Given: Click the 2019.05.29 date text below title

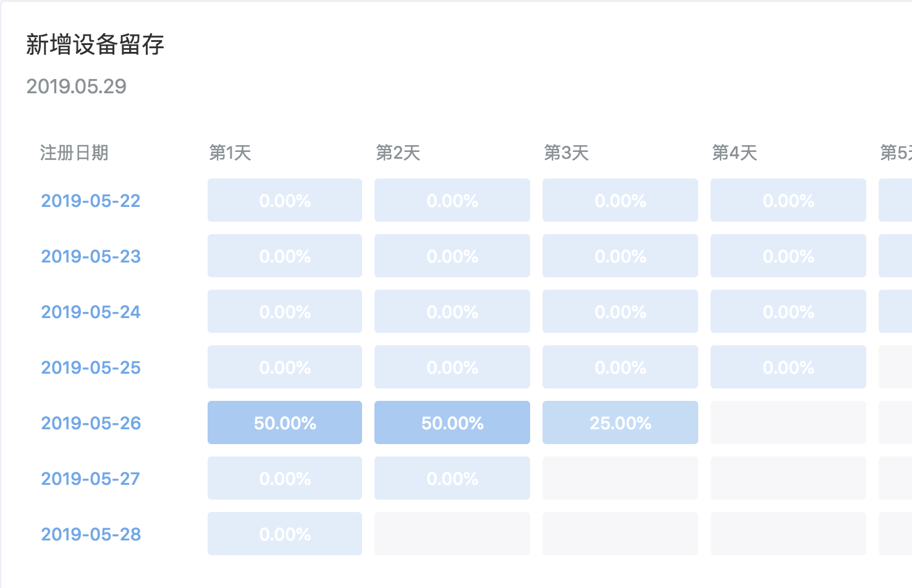Looking at the screenshot, I should pyautogui.click(x=77, y=86).
